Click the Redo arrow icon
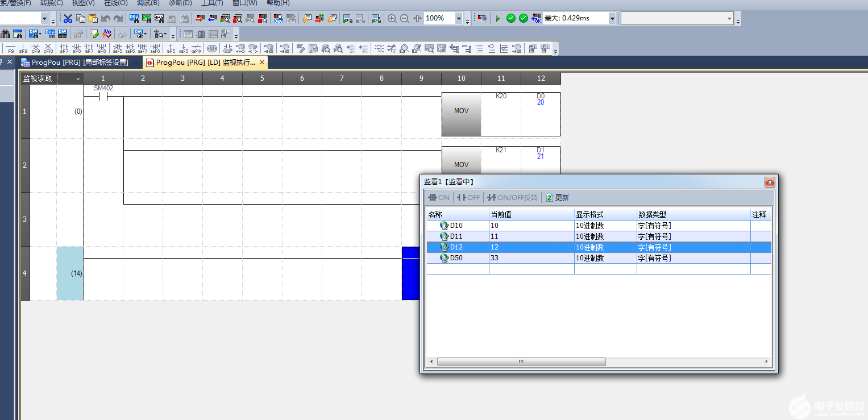Image resolution: width=868 pixels, height=420 pixels. point(118,18)
